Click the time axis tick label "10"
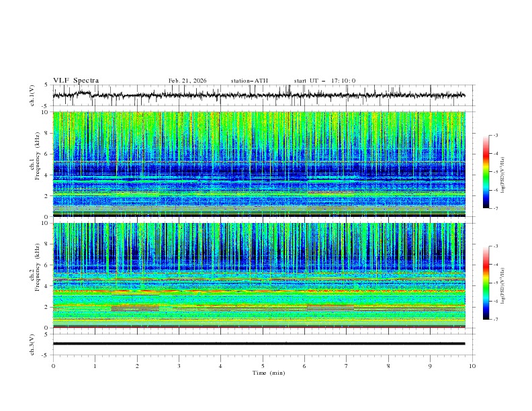532x411 pixels. [x=472, y=366]
